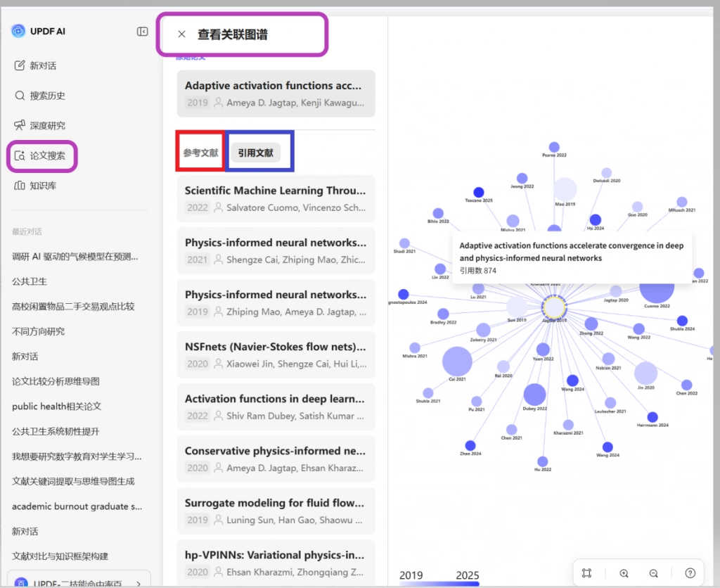Start a new chat with 新对话 in sidebar menu
The image size is (720, 588).
pos(35,65)
